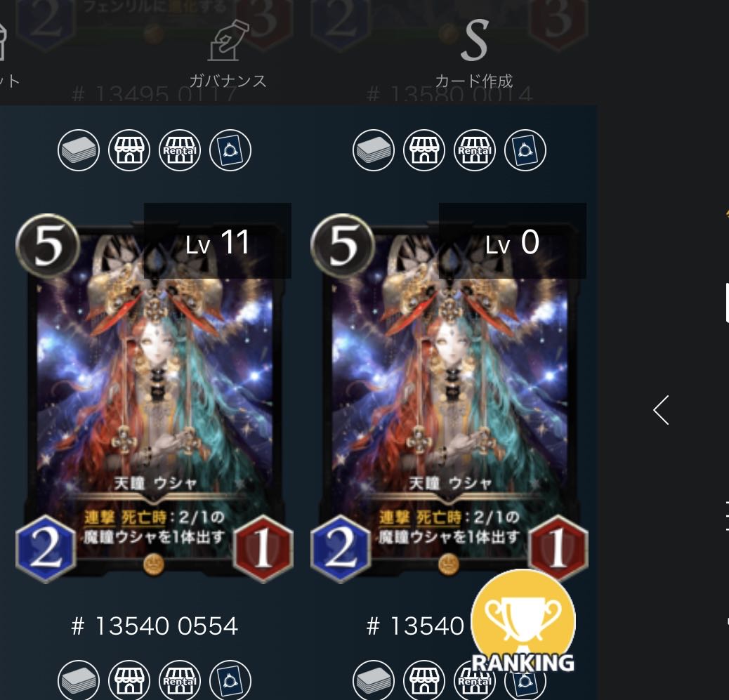
Task: Open deck stack icon above Lv 11 card
Action: click(x=79, y=150)
